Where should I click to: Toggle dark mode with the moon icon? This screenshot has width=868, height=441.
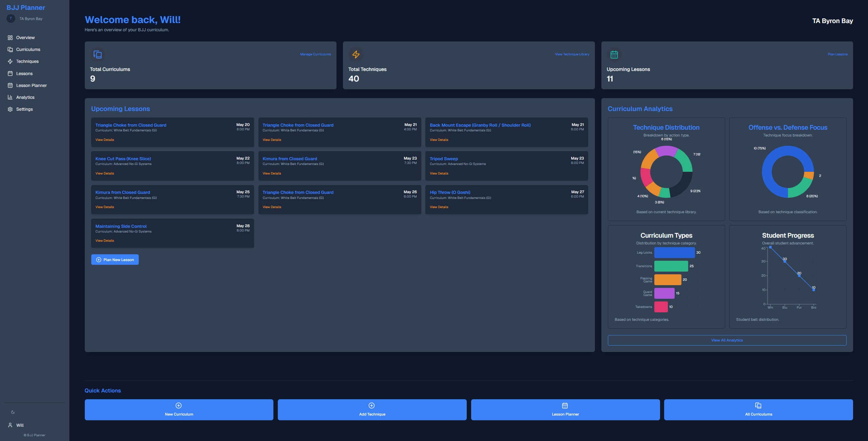click(13, 412)
